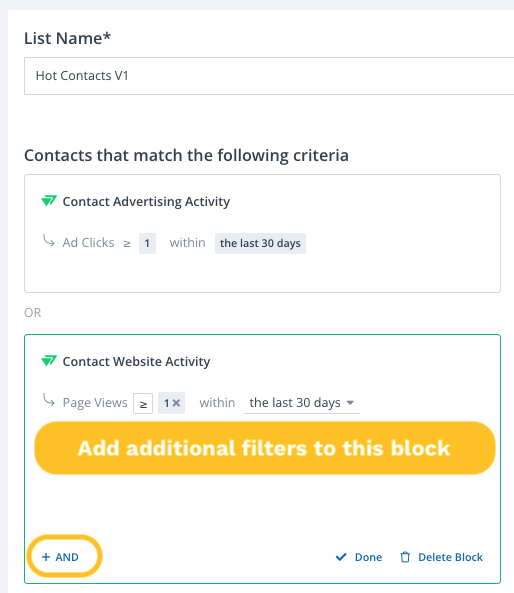
Task: Click the List Name input field
Action: (269, 76)
